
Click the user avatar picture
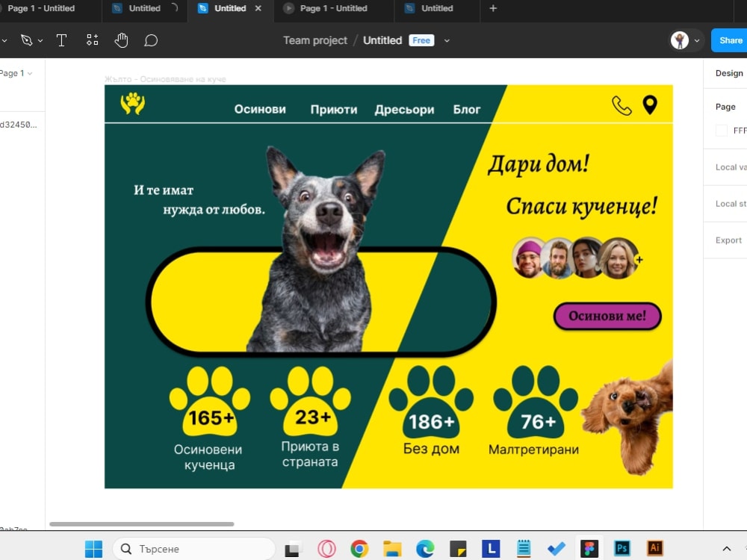pyautogui.click(x=680, y=40)
